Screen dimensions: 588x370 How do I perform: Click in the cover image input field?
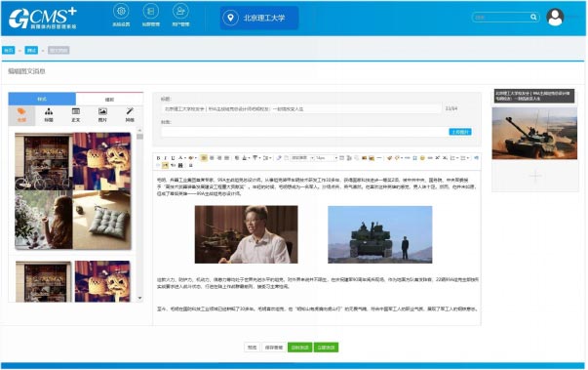(304, 132)
